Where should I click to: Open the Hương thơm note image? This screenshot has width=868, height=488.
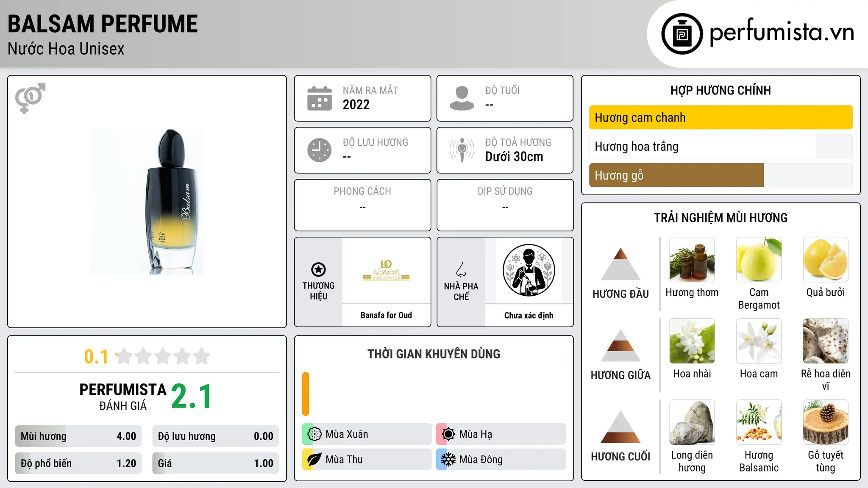pos(692,260)
